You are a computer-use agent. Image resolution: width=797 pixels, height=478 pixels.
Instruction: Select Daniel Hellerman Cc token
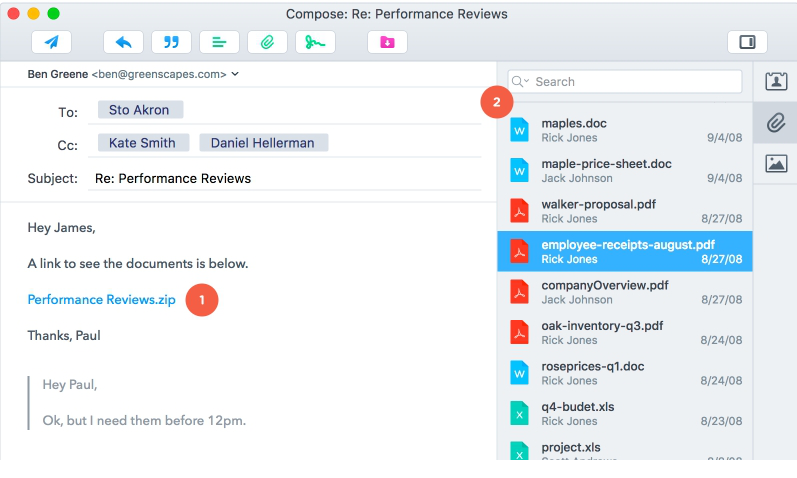[263, 143]
